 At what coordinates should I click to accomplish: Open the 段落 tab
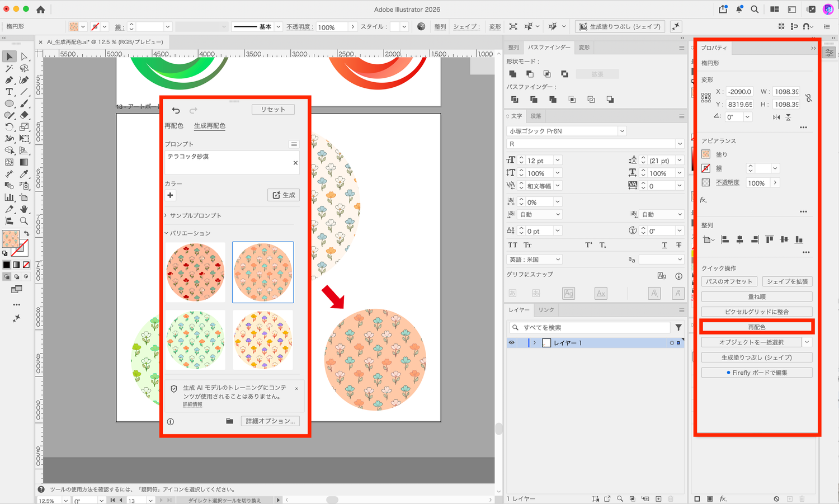(536, 116)
